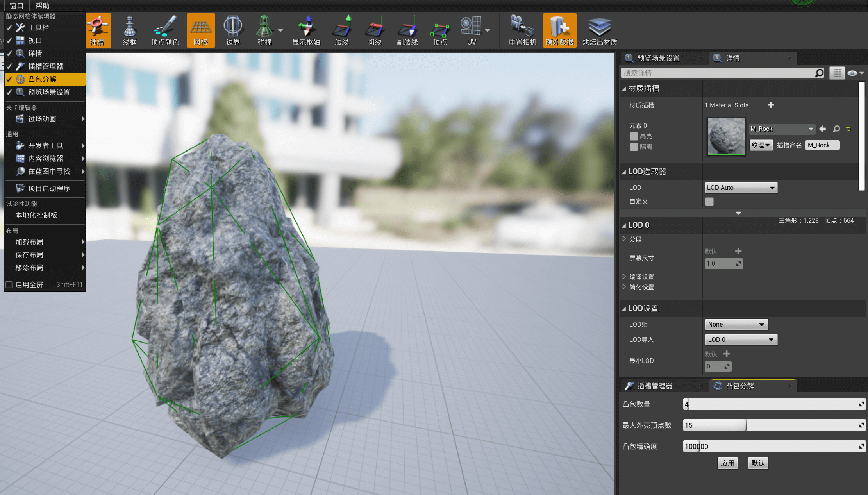Toggle 预览场景设置 item in window menu
Image resolution: width=868 pixels, height=495 pixels.
[x=45, y=92]
